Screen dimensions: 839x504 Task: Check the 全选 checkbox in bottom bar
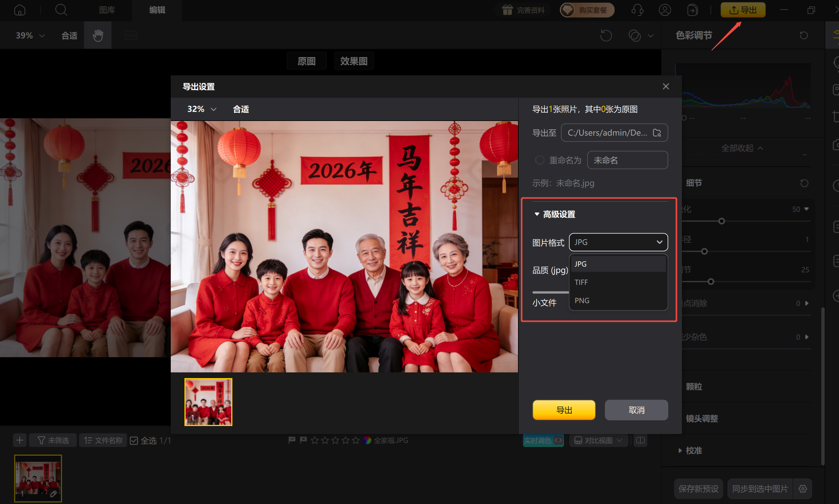coord(134,440)
